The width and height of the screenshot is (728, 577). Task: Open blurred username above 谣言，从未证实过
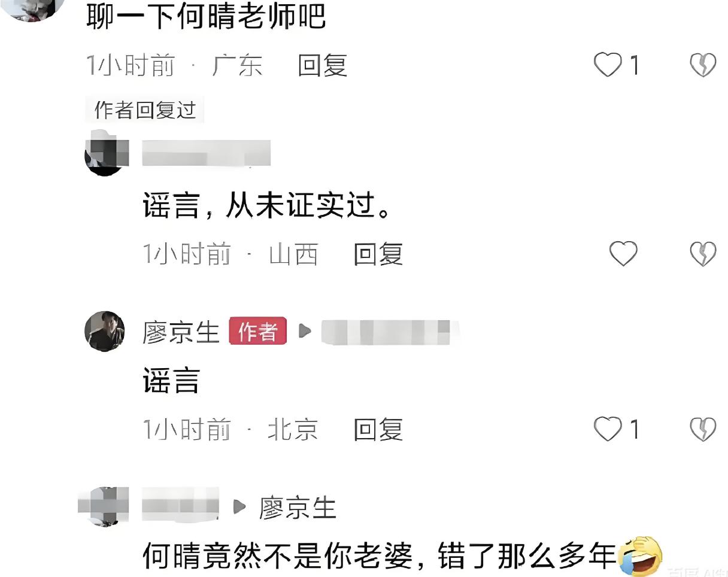207,153
